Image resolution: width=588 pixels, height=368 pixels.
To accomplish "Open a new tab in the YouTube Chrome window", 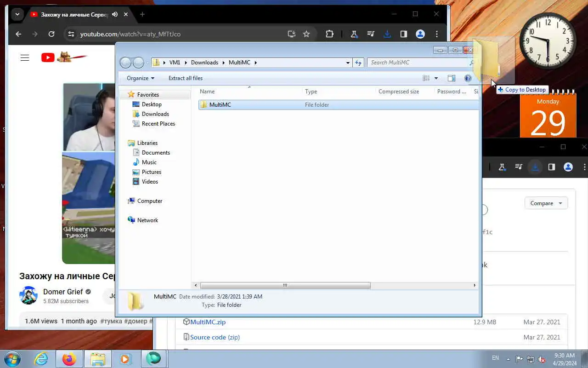I will 142,14.
